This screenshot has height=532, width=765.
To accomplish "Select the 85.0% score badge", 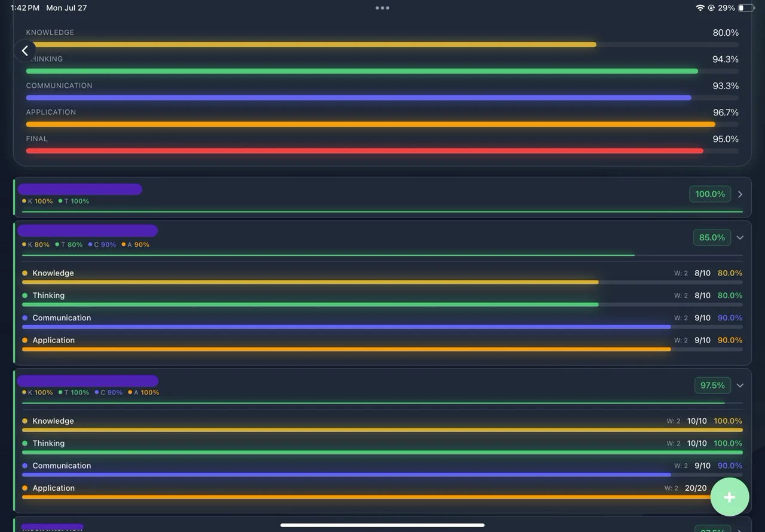I will click(x=712, y=237).
